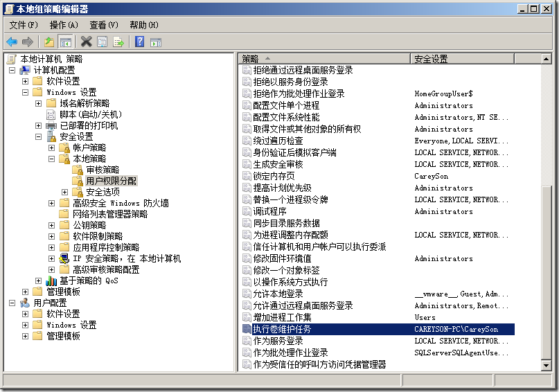Expand the 管理模板 node under 计算机配置
This screenshot has height=392, width=559.
(26, 292)
